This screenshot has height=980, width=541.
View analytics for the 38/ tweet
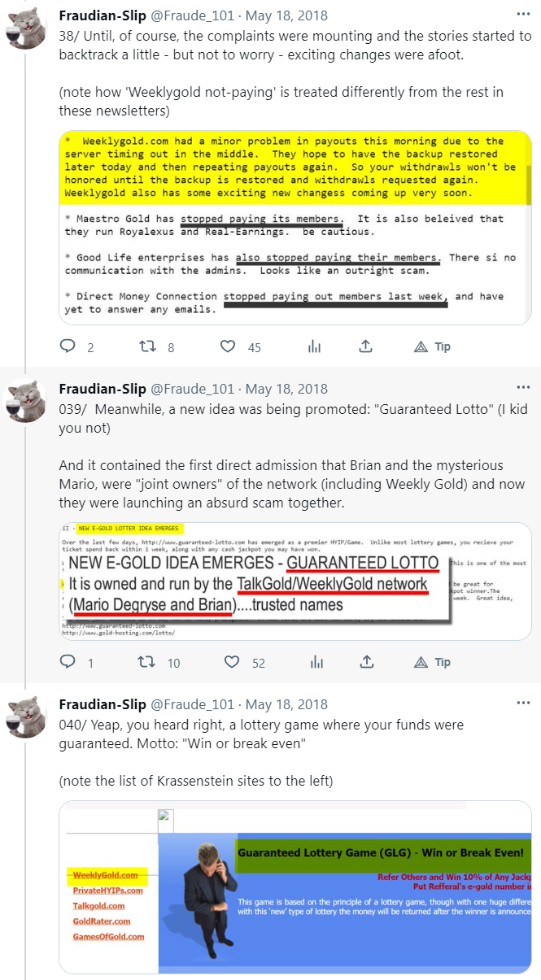click(x=314, y=347)
